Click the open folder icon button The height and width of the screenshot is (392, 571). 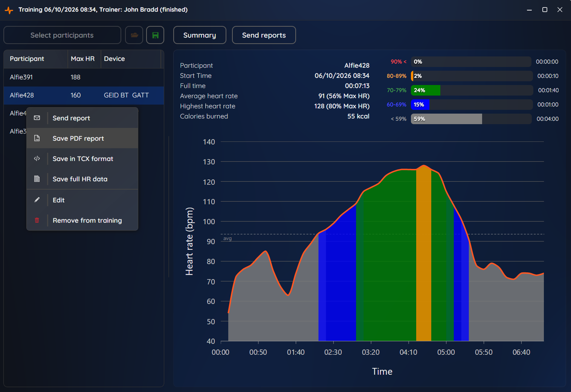pos(134,35)
